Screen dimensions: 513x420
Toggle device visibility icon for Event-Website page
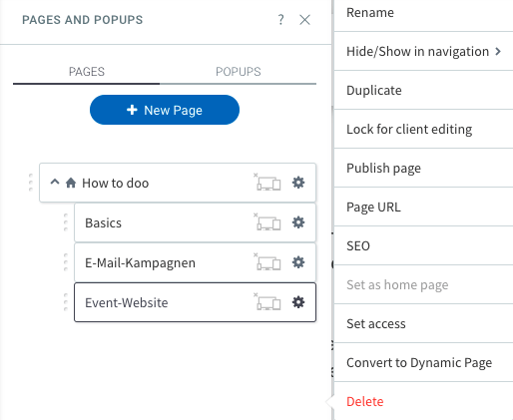pos(267,302)
